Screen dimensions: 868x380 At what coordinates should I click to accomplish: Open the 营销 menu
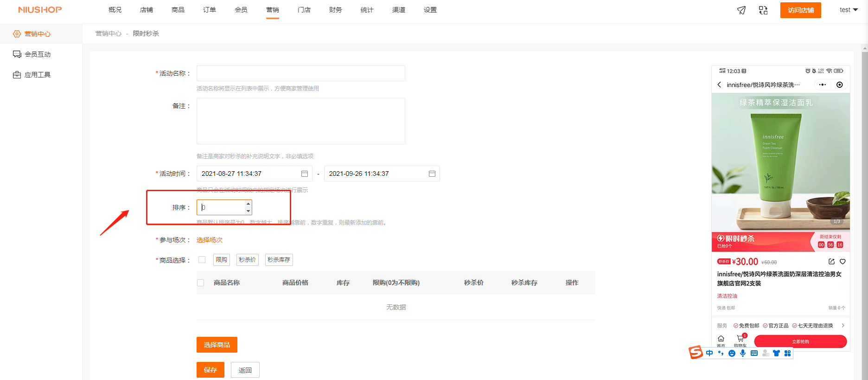coord(273,10)
